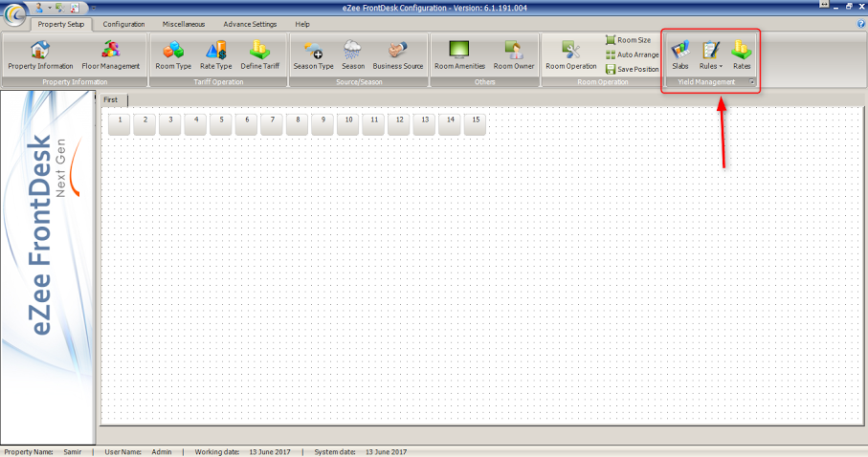Select room 4

196,124
